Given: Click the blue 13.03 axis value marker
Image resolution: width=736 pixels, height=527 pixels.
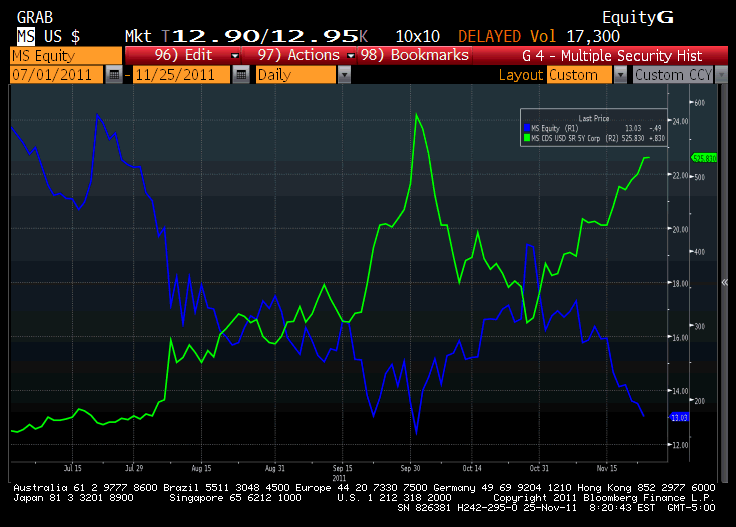Looking at the screenshot, I should coord(679,417).
